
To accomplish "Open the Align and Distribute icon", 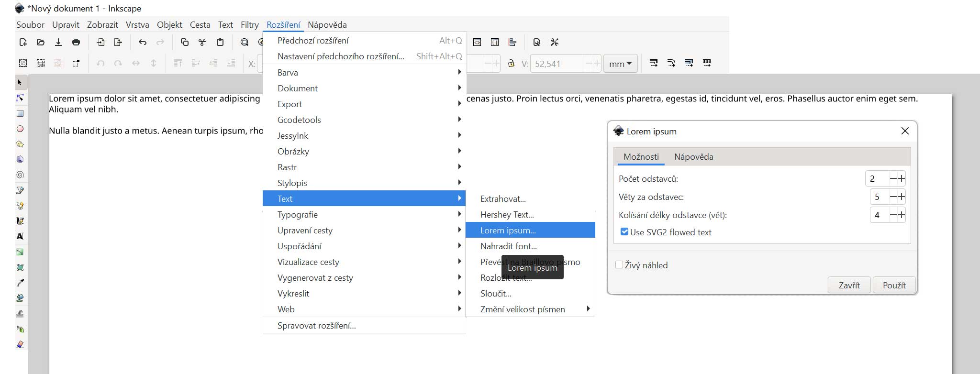I will pos(512,43).
